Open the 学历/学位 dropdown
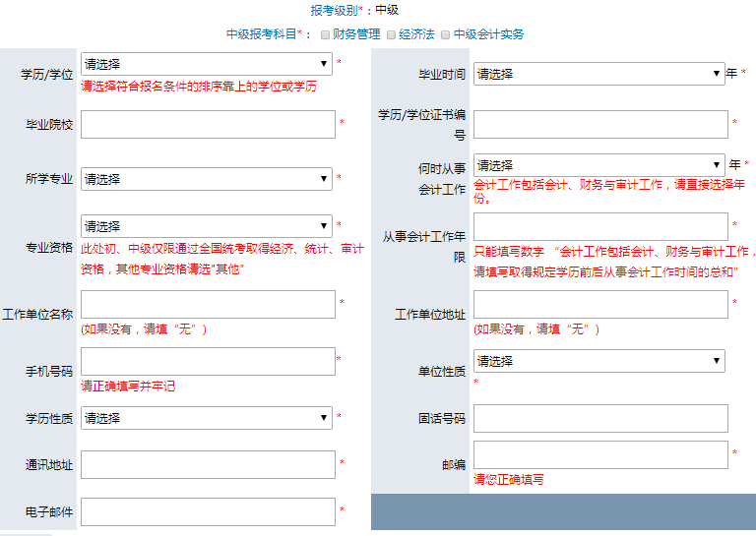 point(207,64)
